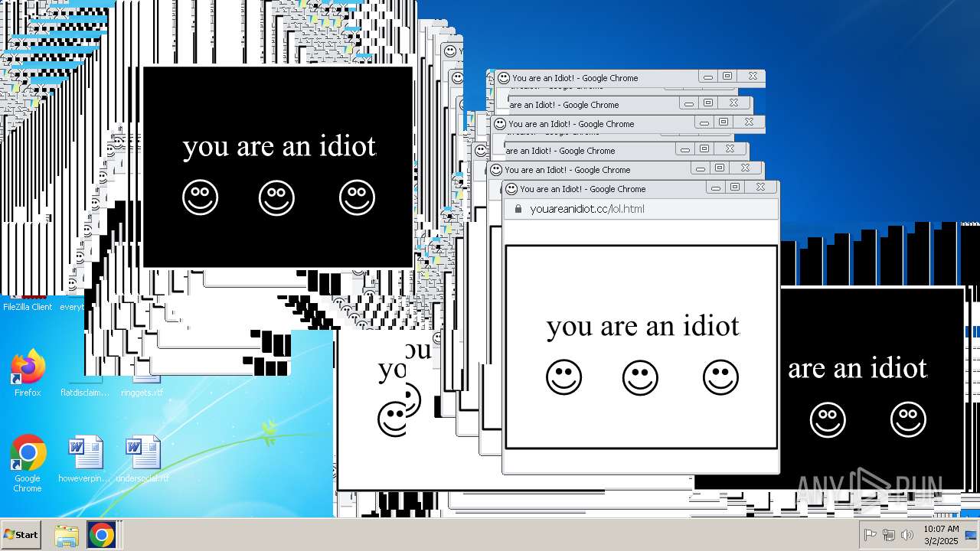This screenshot has width=980, height=551.
Task: Click the right smiley in the large black popup
Action: (357, 197)
